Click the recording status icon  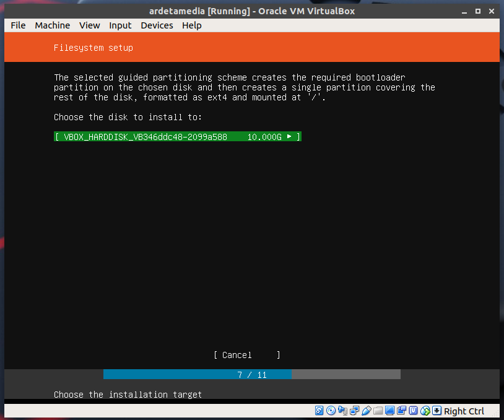[x=402, y=411]
